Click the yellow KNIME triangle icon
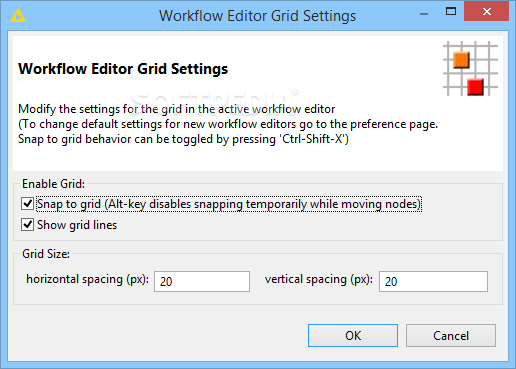 [18, 16]
